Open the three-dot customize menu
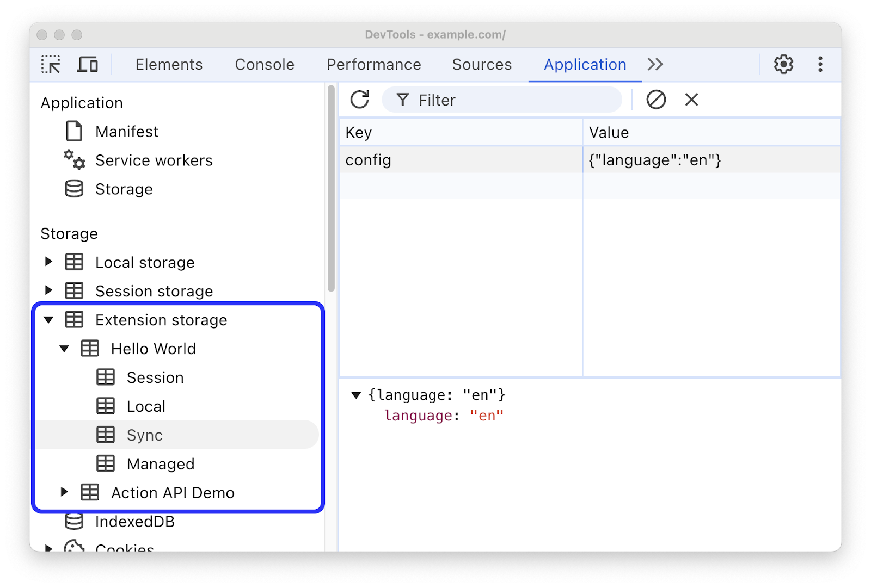 tap(820, 64)
